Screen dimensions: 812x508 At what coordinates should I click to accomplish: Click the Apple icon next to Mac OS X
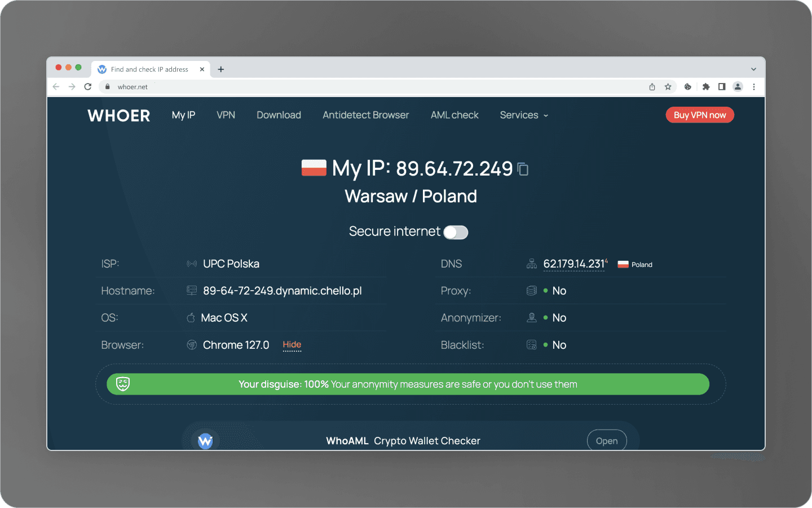(191, 318)
